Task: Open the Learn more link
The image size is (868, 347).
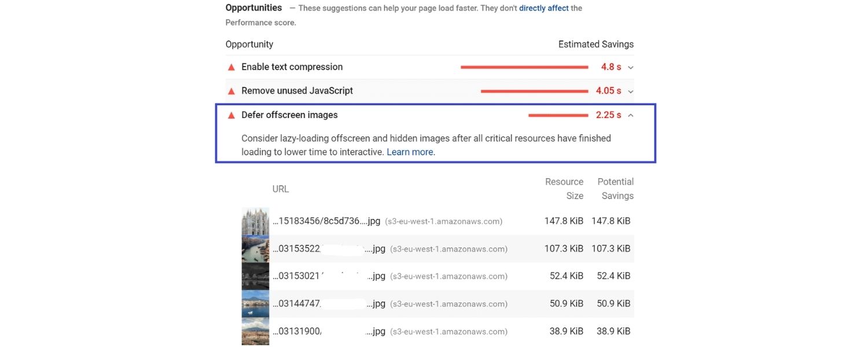Action: coord(409,152)
